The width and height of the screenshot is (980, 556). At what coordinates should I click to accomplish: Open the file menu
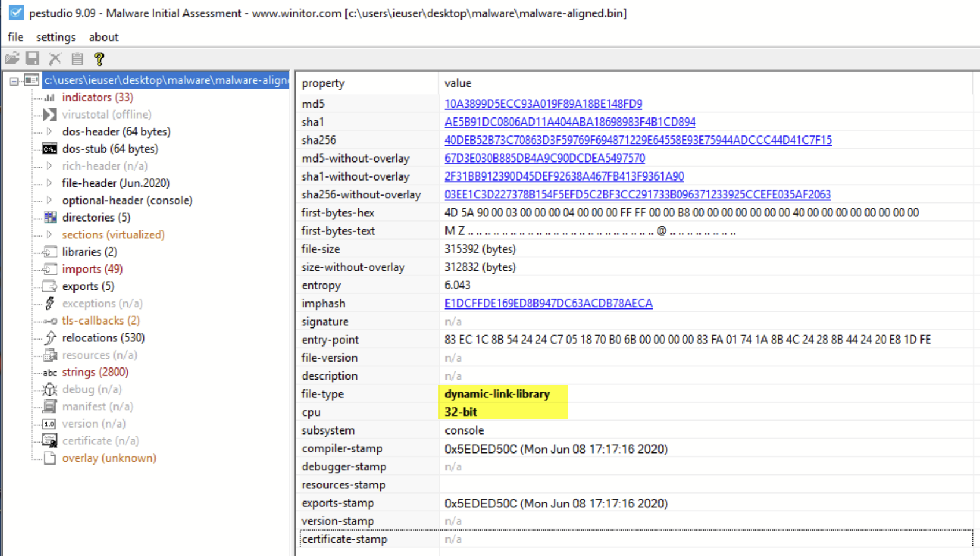15,37
